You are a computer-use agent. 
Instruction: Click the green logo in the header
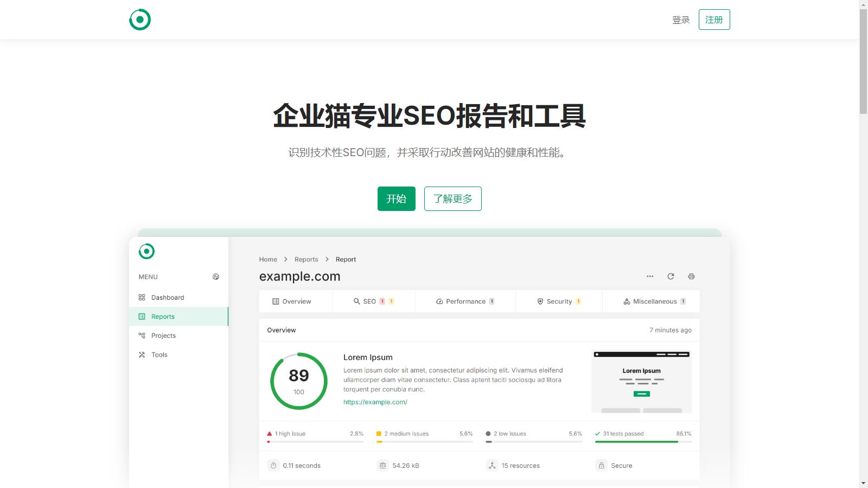[140, 20]
